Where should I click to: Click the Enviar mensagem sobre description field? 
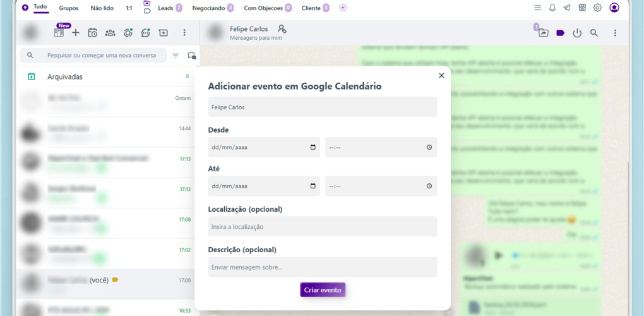point(323,267)
